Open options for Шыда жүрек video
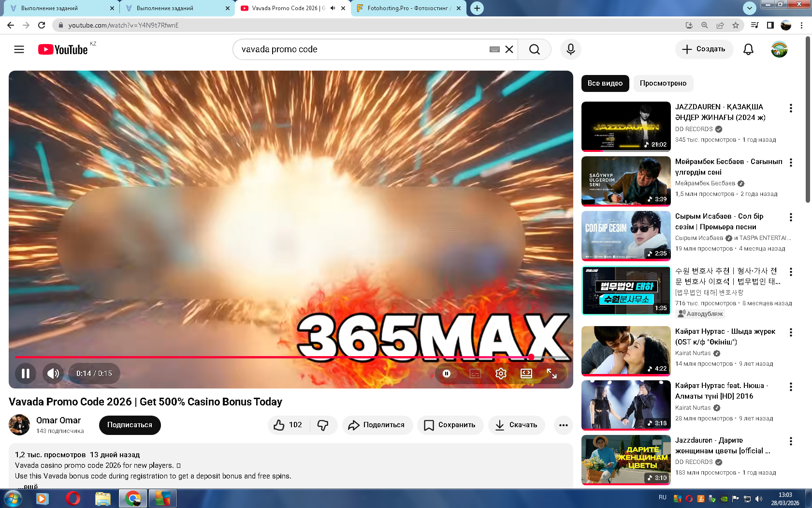Viewport: 812px width, 508px height. pyautogui.click(x=791, y=332)
